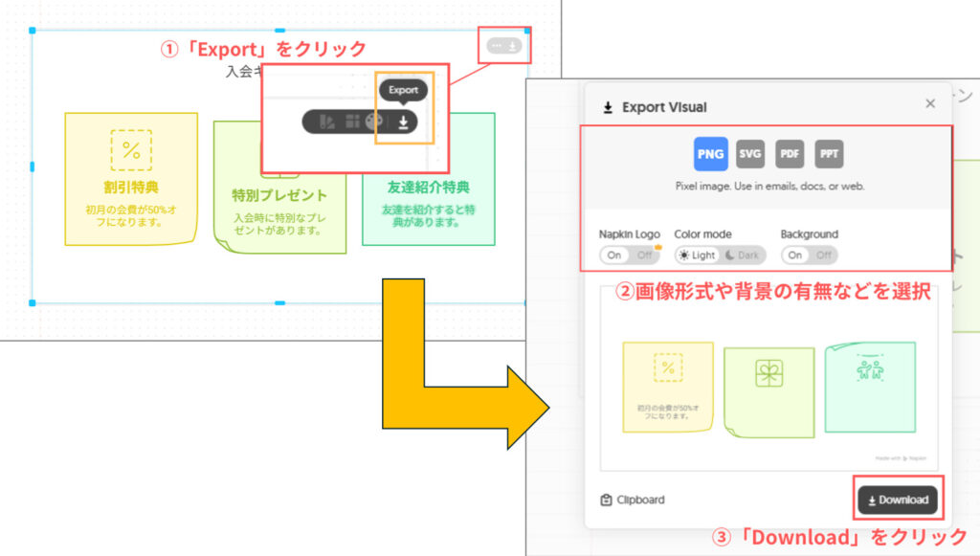Choose PDF as the export format
The height and width of the screenshot is (556, 980).
point(790,154)
